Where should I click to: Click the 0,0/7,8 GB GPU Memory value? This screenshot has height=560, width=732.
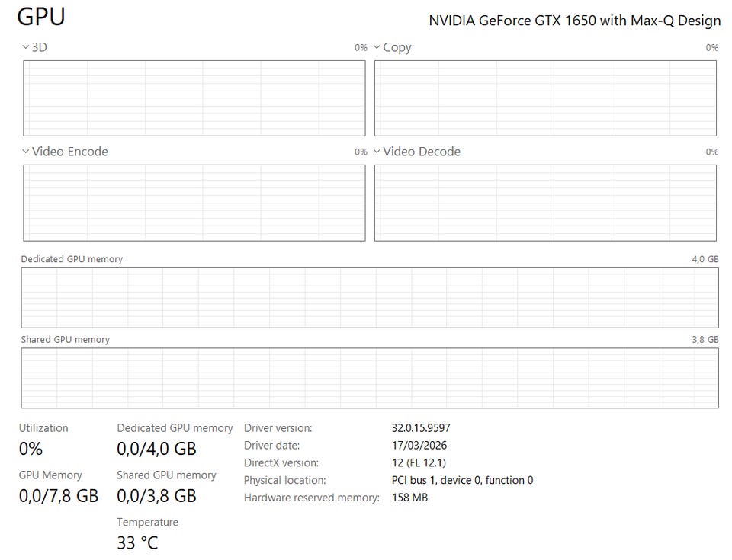(x=59, y=496)
